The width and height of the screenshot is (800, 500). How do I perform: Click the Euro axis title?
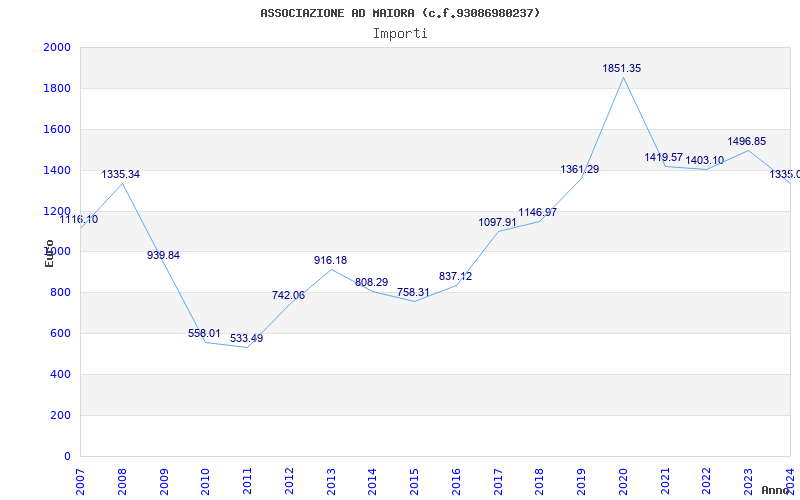(x=49, y=254)
